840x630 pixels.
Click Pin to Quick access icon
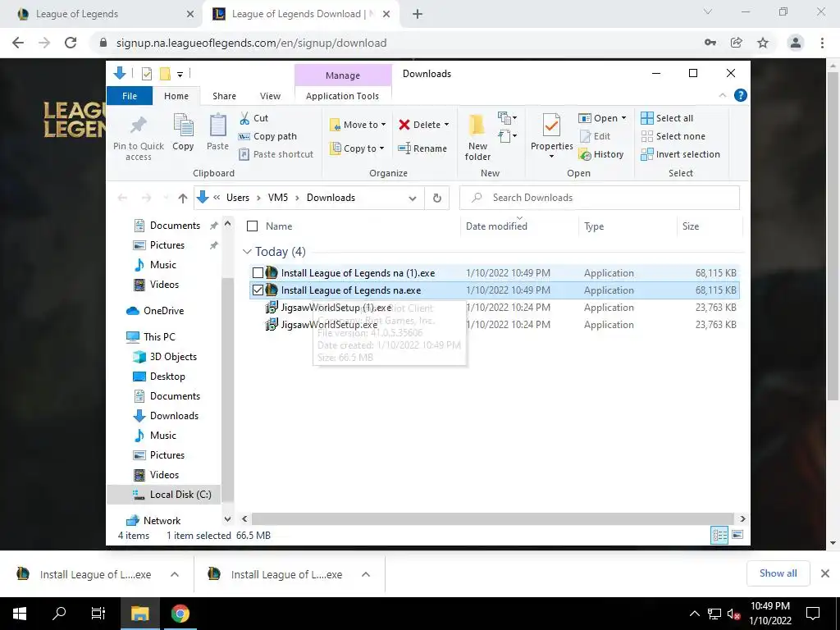pyautogui.click(x=138, y=126)
